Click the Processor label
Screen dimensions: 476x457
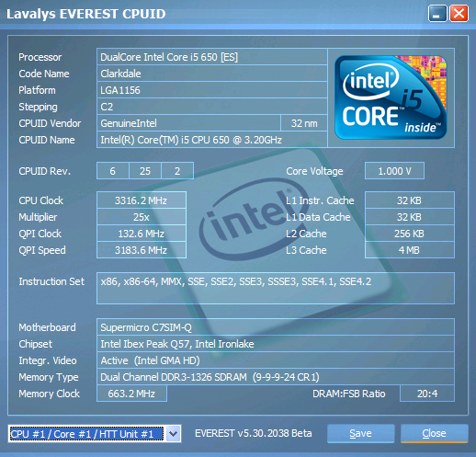click(40, 57)
